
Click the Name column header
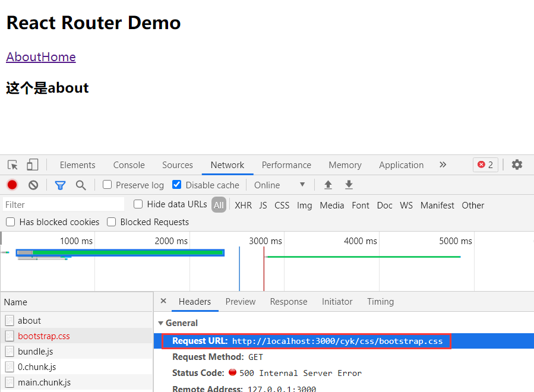click(x=77, y=302)
